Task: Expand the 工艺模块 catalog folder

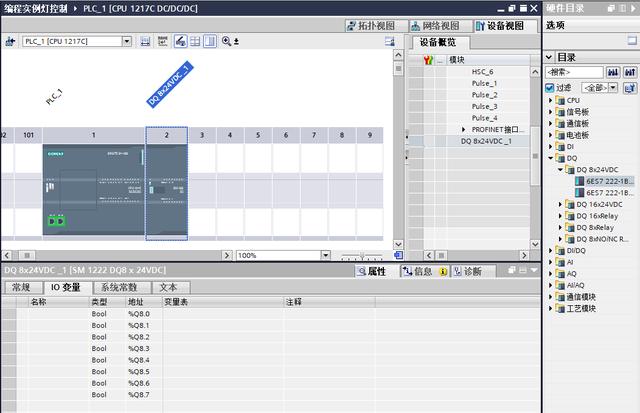Action: point(550,309)
